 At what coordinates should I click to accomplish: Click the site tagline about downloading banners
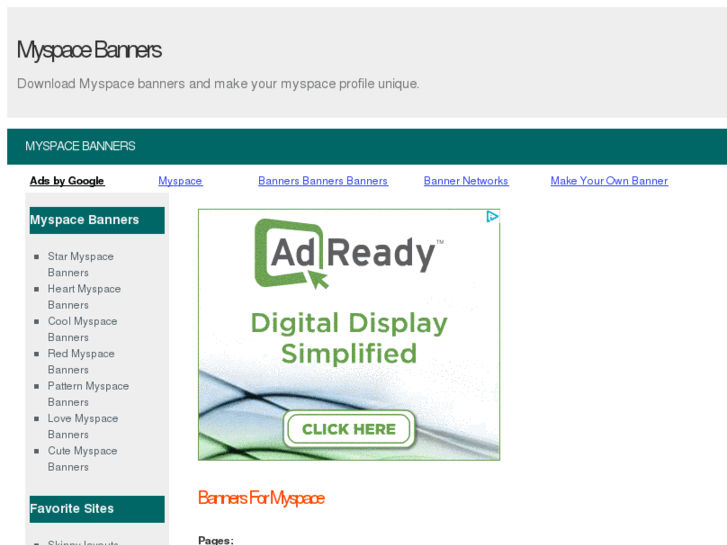coord(218,84)
